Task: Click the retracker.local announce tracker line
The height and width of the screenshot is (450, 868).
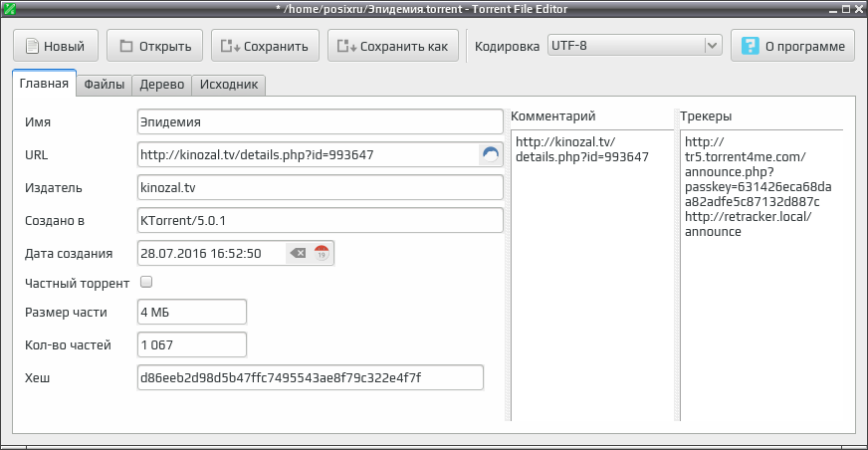Action: (748, 224)
